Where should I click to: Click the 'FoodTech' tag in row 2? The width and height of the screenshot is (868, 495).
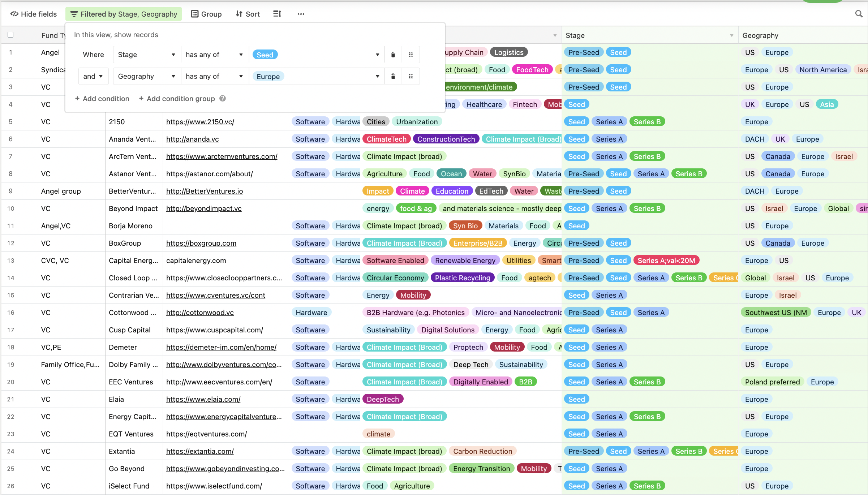[532, 70]
